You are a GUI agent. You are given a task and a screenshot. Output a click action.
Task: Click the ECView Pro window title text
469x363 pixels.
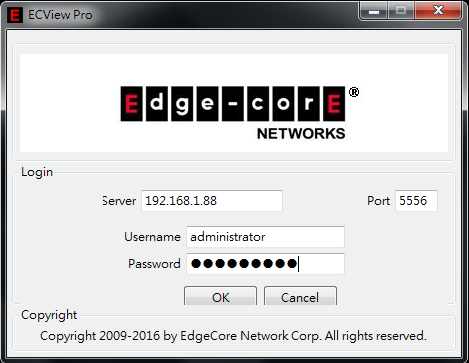pos(60,15)
